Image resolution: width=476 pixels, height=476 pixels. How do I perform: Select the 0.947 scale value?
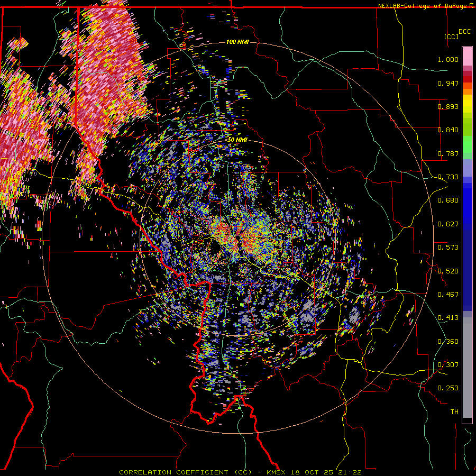point(448,83)
